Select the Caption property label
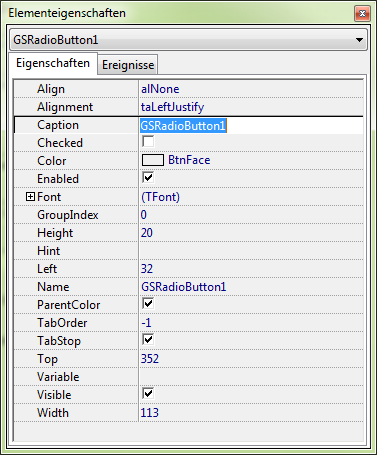Screen dimensions: 377x455 [58, 125]
